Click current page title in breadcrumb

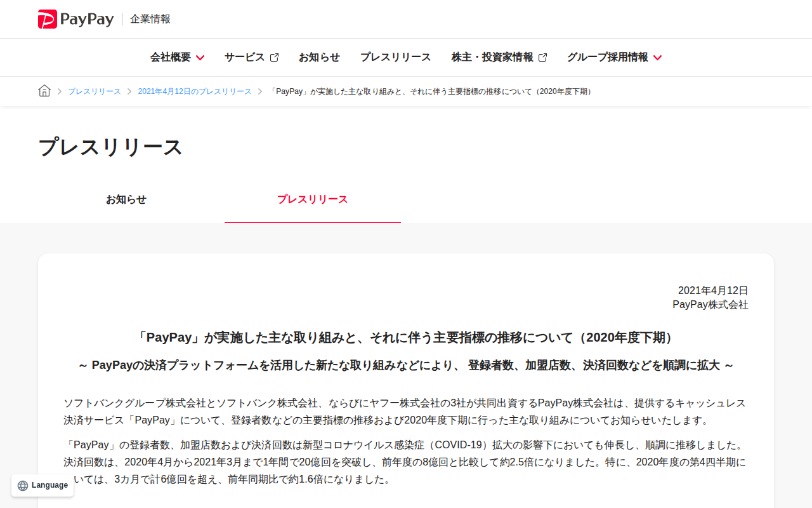pyautogui.click(x=432, y=91)
